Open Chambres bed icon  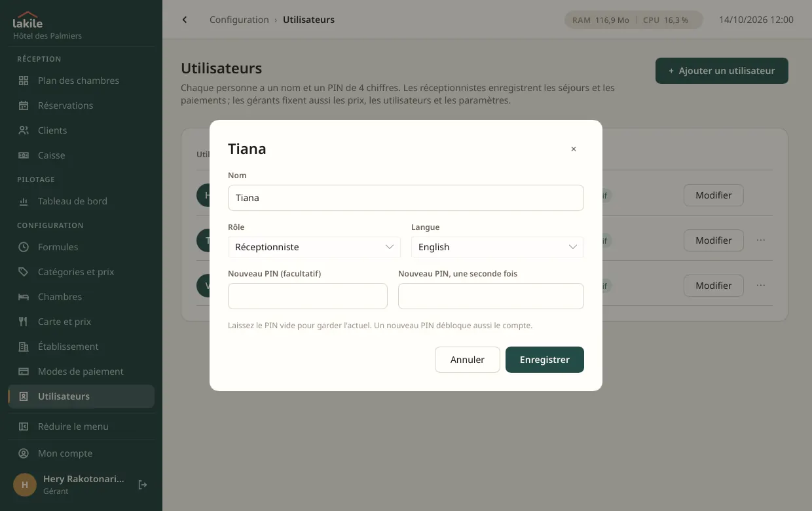pos(24,297)
